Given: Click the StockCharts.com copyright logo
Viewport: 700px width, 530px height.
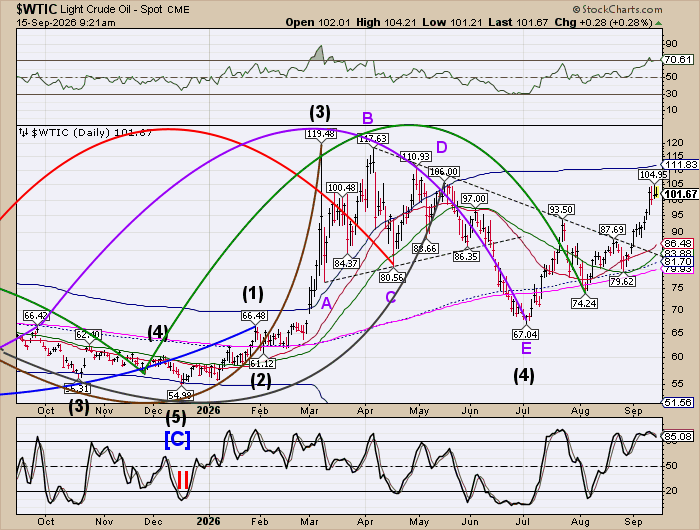Looking at the screenshot, I should (x=617, y=9).
